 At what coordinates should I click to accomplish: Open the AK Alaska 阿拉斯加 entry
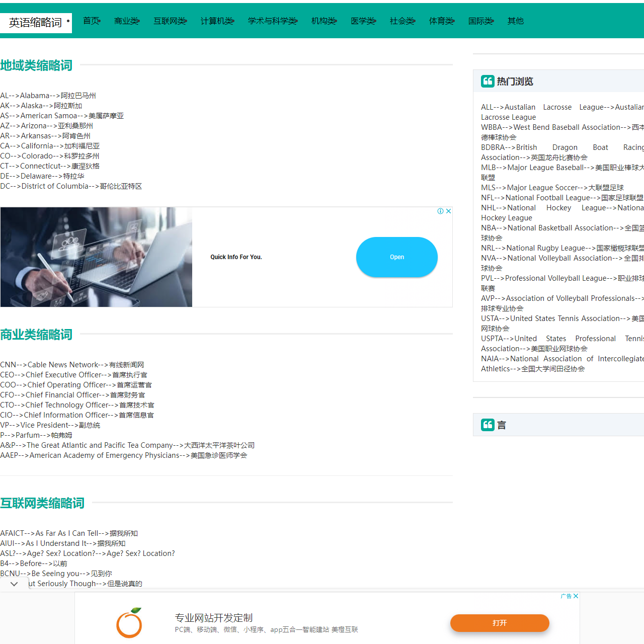(x=41, y=106)
